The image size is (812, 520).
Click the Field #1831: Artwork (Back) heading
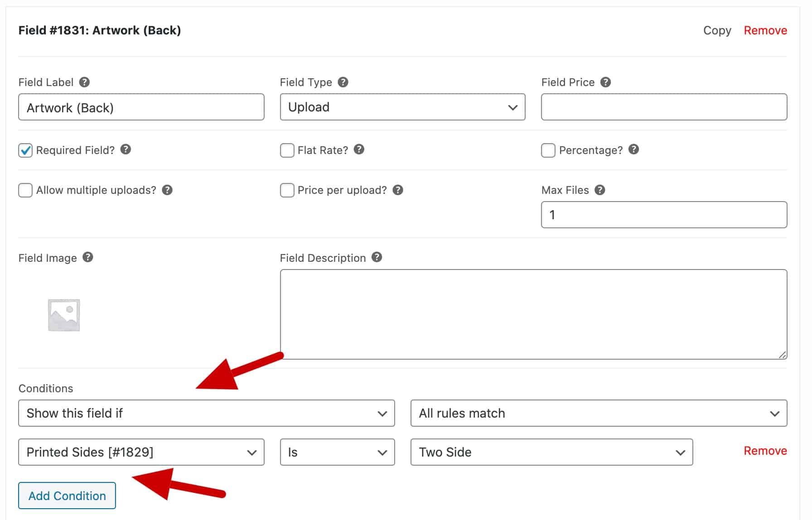point(100,30)
